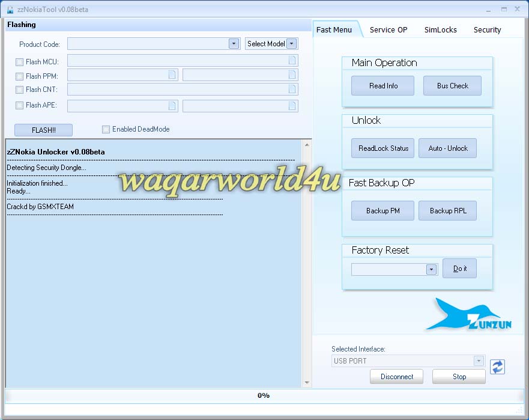Check the Enabled DeadMode option
This screenshot has height=420, width=529.
point(106,129)
